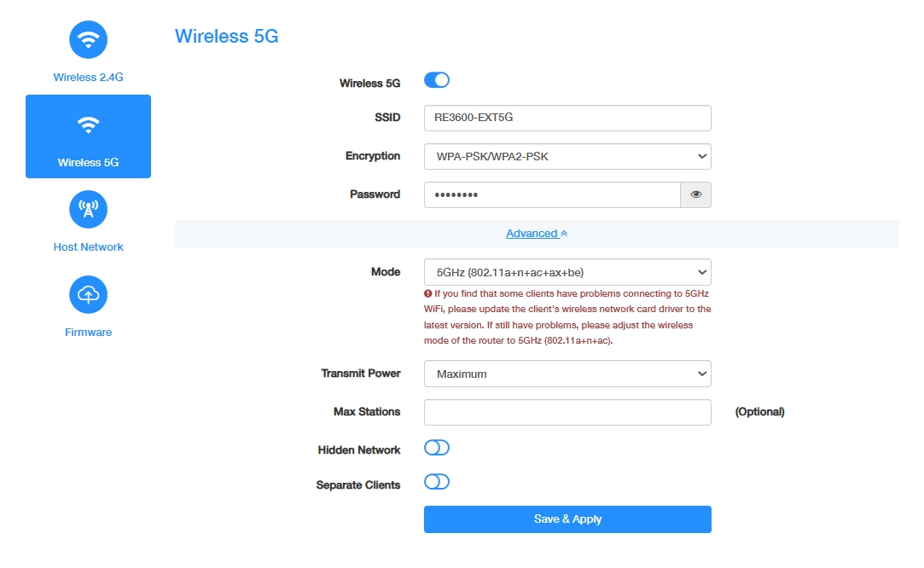924x568 pixels.
Task: Open the Firmware cloud upload icon
Action: [89, 294]
